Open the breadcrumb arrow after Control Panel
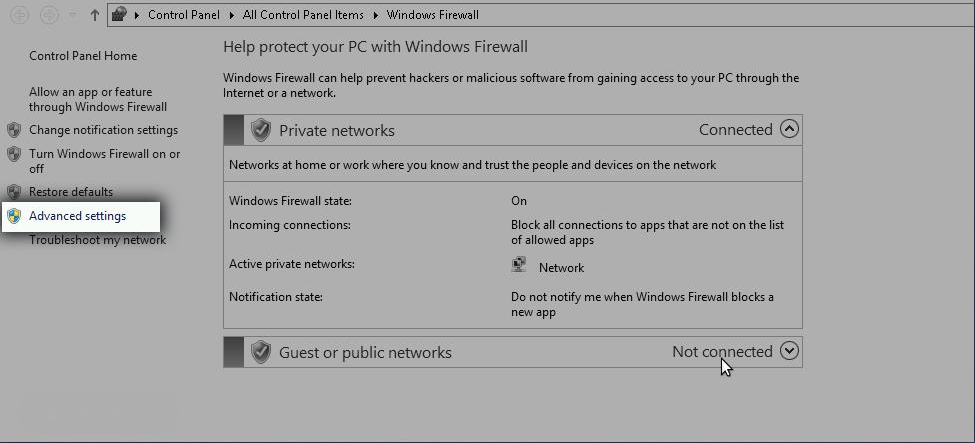This screenshot has width=975, height=443. coord(231,15)
